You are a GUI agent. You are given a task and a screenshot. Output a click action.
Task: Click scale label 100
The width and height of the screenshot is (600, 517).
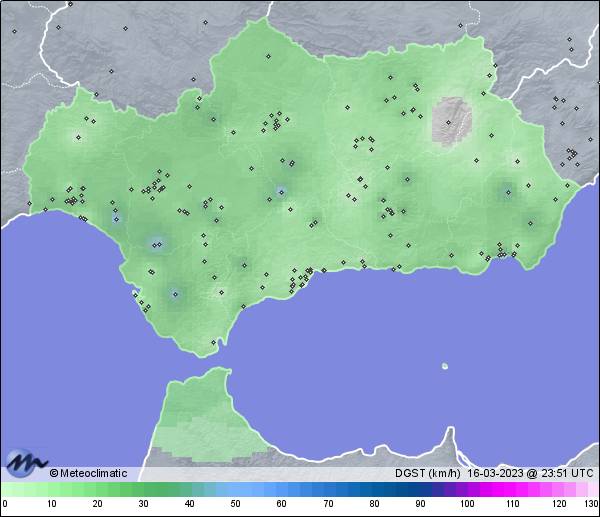point(467,504)
